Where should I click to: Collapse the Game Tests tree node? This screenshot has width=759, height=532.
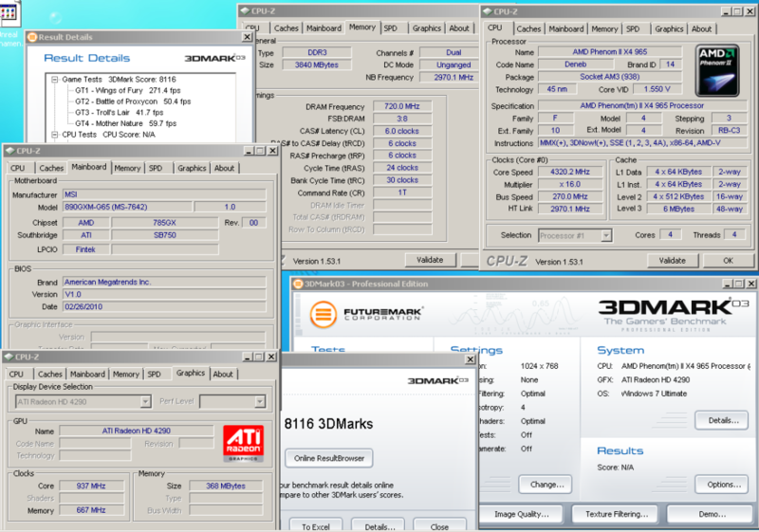53,82
